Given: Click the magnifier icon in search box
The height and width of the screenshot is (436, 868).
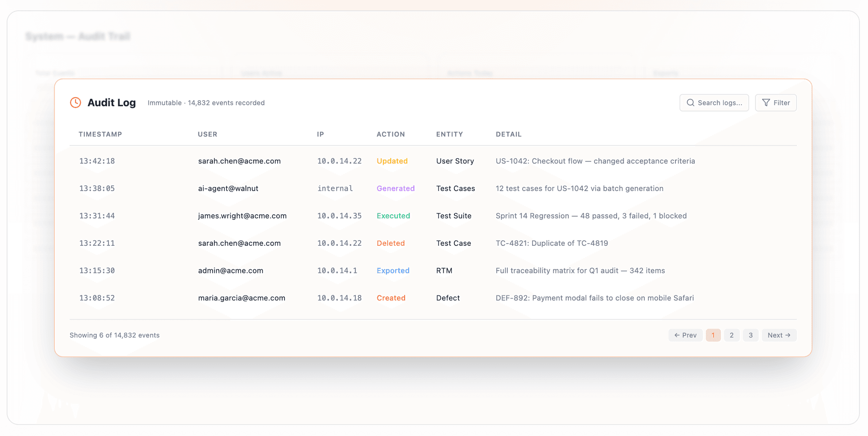Looking at the screenshot, I should (x=690, y=103).
